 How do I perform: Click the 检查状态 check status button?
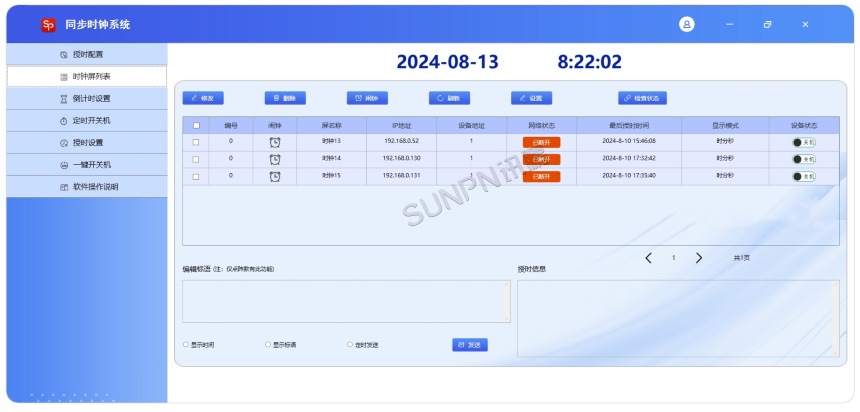[x=642, y=98]
